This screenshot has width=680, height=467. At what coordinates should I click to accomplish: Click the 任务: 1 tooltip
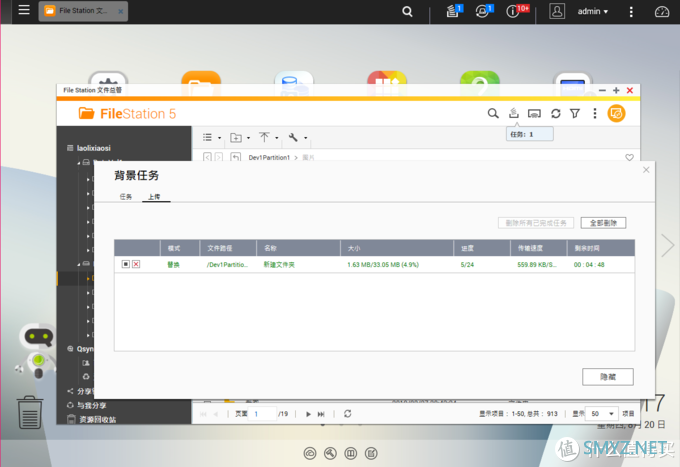[530, 134]
